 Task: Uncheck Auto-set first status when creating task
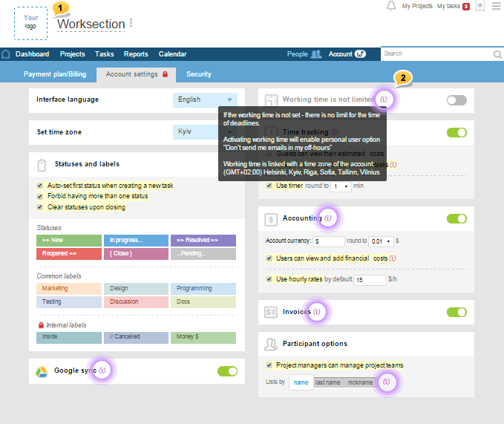[40, 186]
